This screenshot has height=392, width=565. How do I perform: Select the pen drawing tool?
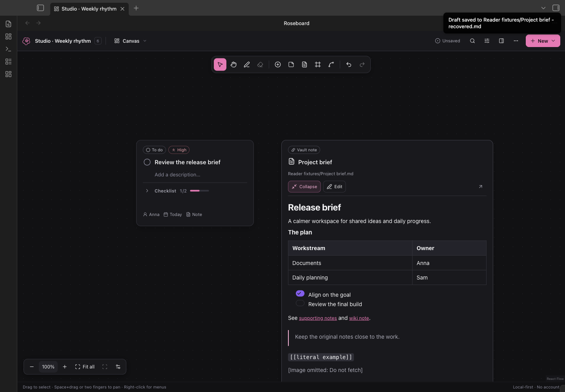(x=247, y=65)
